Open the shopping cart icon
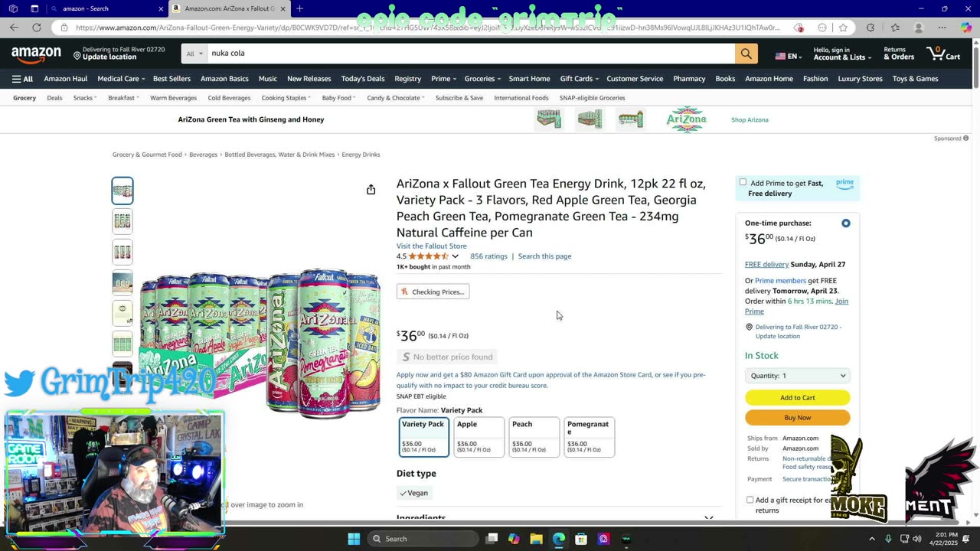The image size is (980, 551). 943,54
